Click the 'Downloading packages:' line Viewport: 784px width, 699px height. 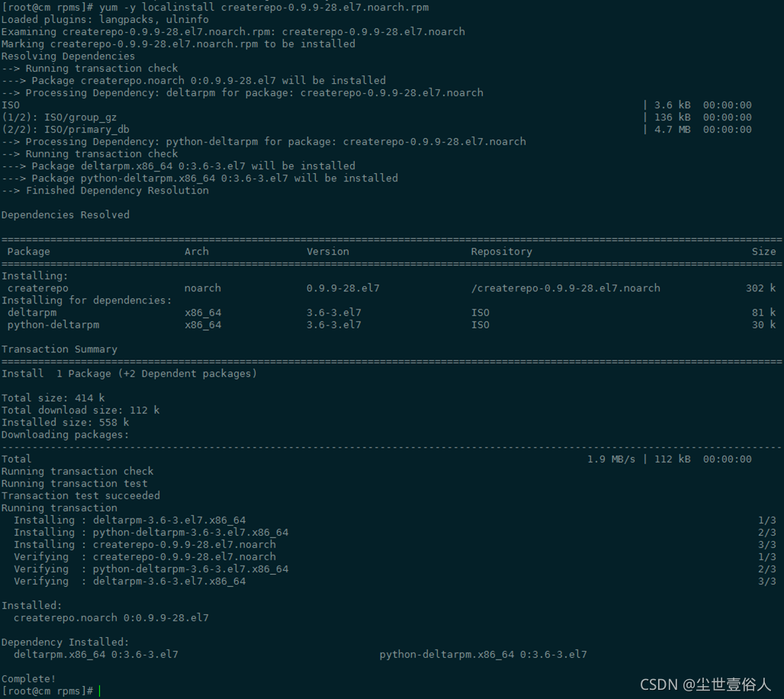point(65,434)
